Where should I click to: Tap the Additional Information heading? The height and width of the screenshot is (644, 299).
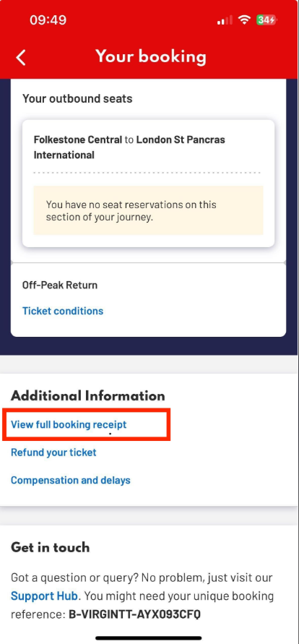88,396
